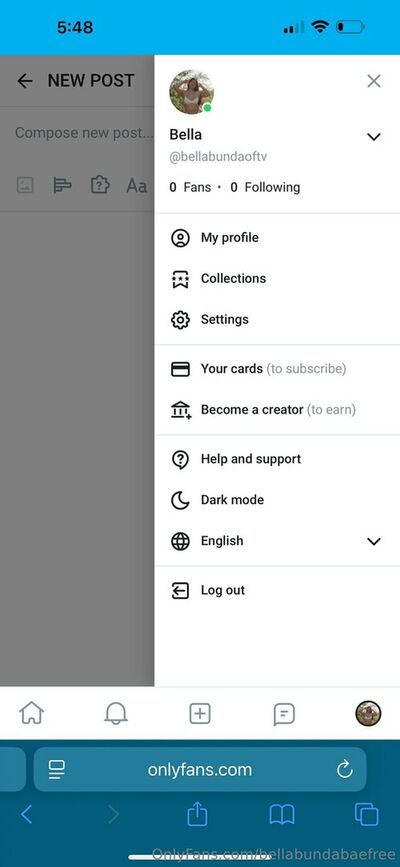Open Help and support

click(x=277, y=459)
